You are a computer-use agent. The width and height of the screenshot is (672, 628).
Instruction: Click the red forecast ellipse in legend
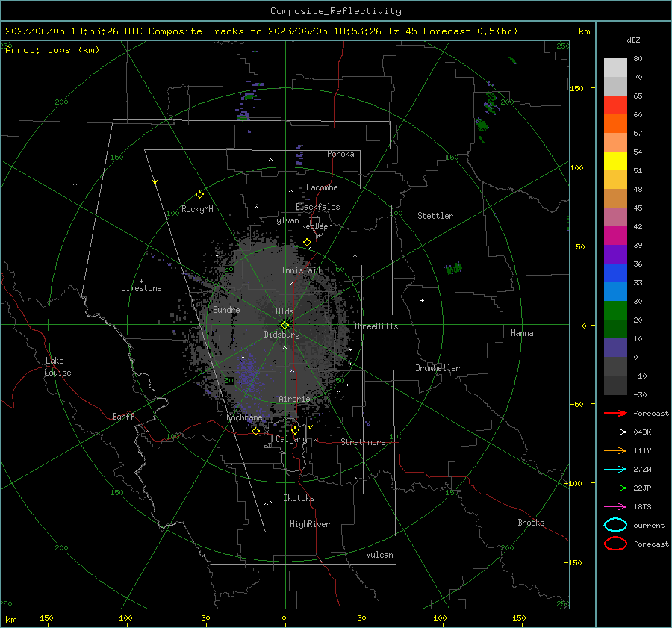coord(615,544)
